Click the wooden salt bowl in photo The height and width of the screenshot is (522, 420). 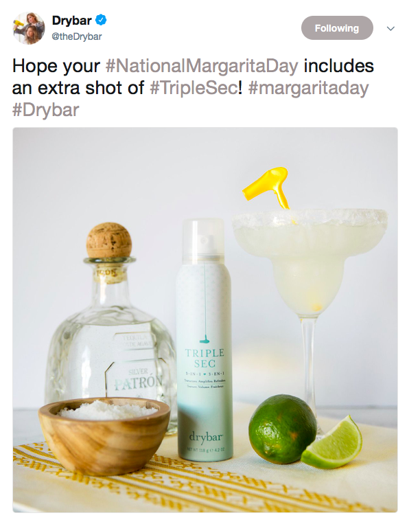point(104,436)
